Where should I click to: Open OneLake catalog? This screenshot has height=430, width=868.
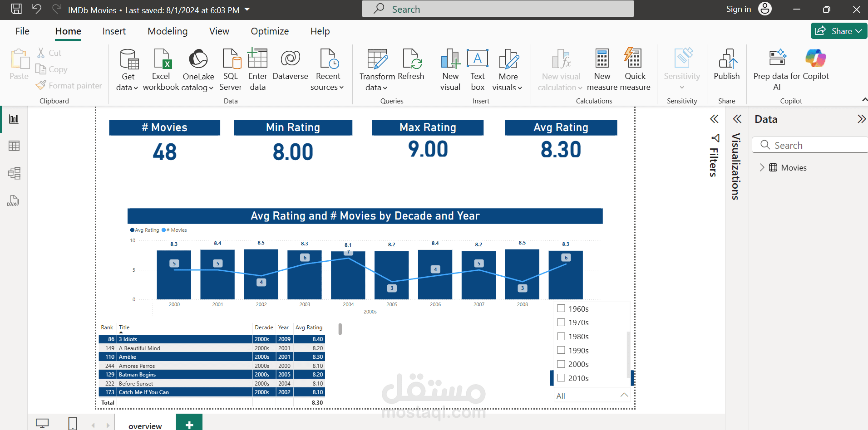[198, 70]
